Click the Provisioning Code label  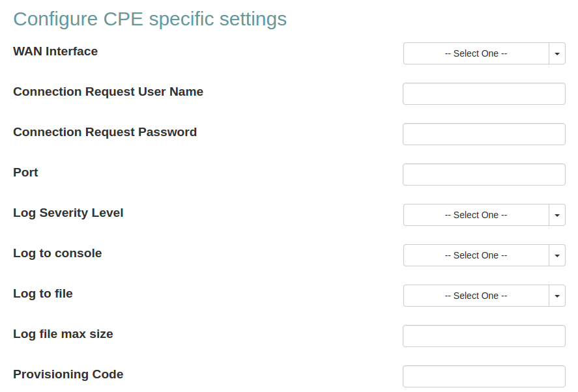click(68, 374)
